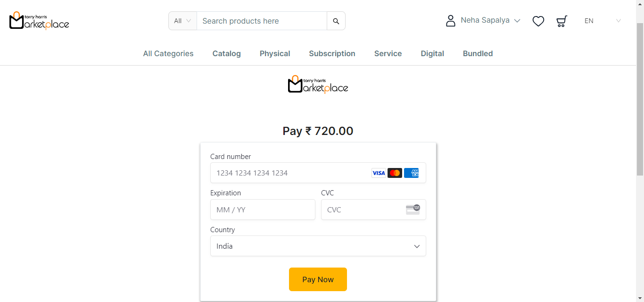The image size is (644, 302).
Task: Select the All Categories menu item
Action: point(168,54)
